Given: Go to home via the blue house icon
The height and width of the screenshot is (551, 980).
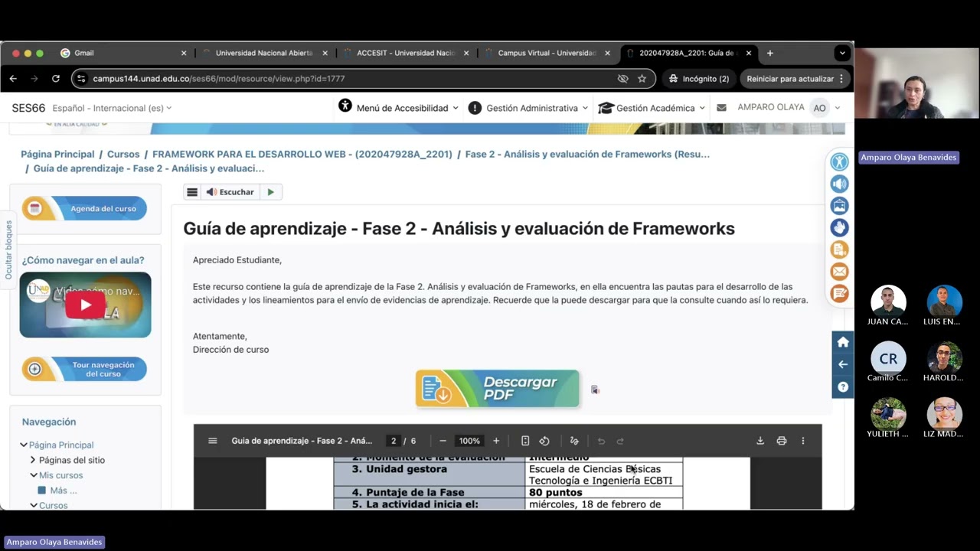Looking at the screenshot, I should tap(843, 342).
